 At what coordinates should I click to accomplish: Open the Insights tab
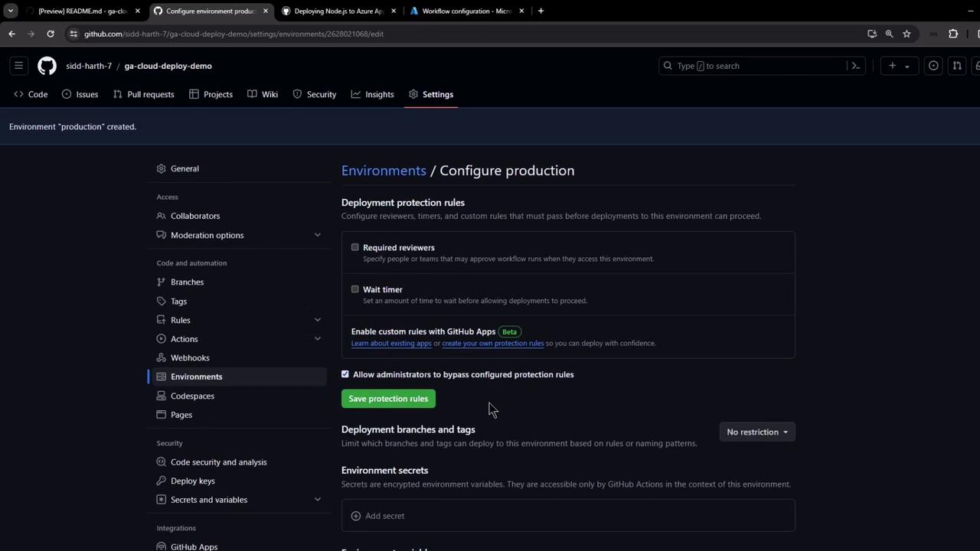tap(372, 94)
